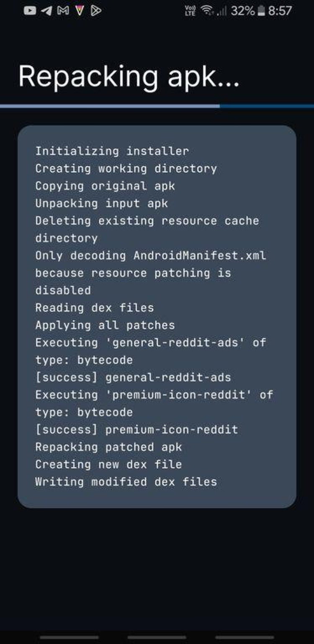Tap the "[success] general-reddit-ads" log entry
Image resolution: width=314 pixels, height=644 pixels.
[133, 377]
